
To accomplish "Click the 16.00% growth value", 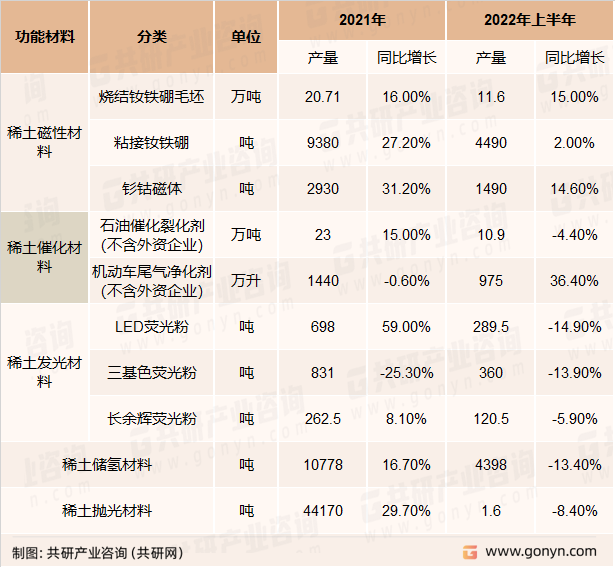I will [x=407, y=97].
